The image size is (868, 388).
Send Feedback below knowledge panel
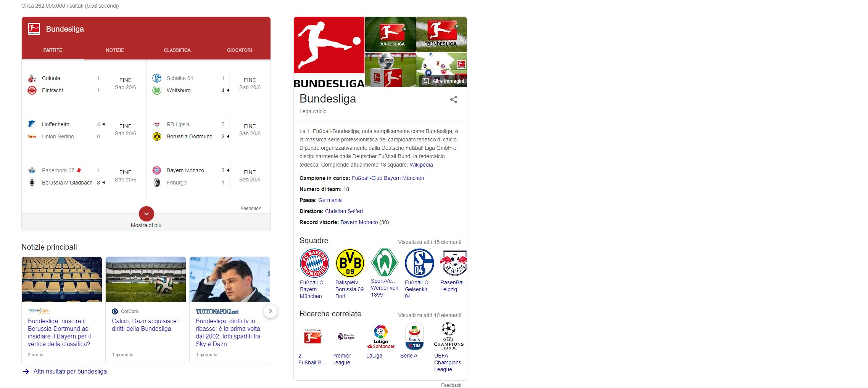pyautogui.click(x=451, y=385)
